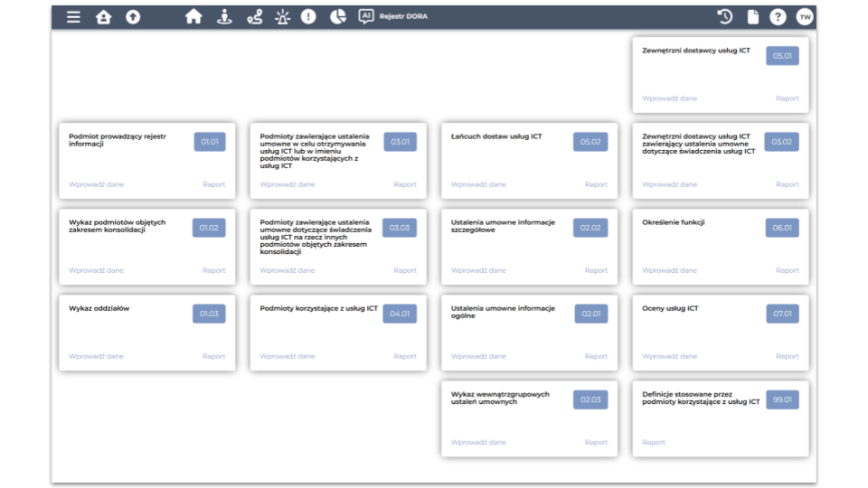
Task: Open Raport for Wykaz oddziałów
Action: [213, 356]
